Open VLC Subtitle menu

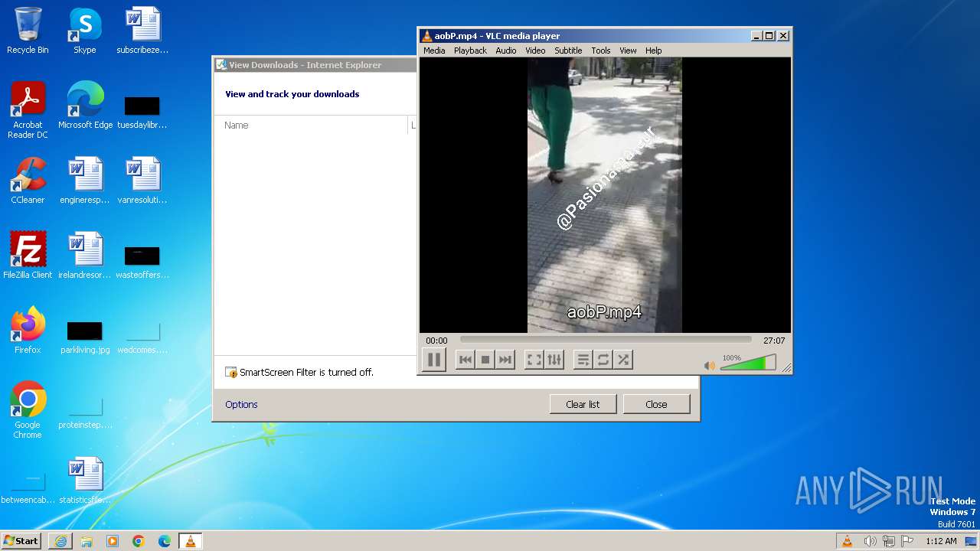point(568,51)
